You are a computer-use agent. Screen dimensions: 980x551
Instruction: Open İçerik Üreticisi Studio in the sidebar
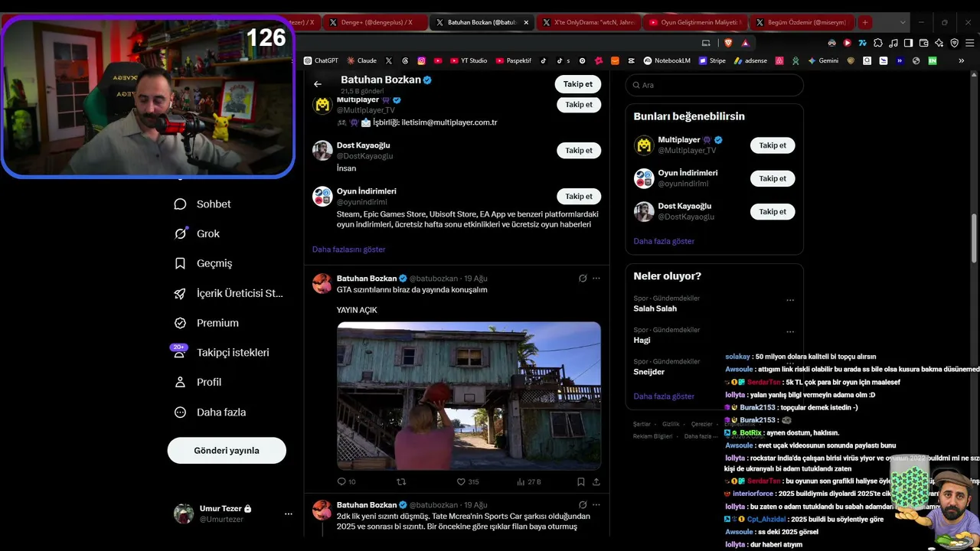click(228, 293)
